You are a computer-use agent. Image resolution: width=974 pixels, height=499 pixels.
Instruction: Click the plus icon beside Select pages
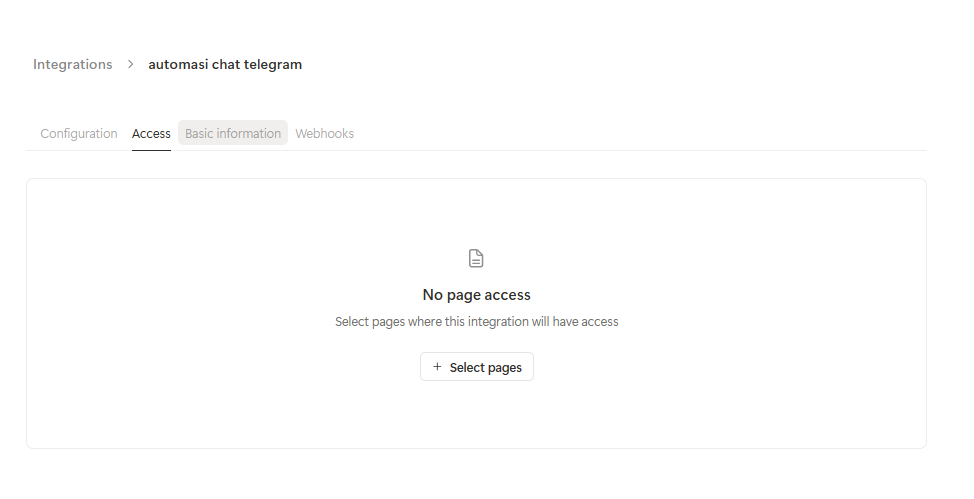pyautogui.click(x=437, y=367)
